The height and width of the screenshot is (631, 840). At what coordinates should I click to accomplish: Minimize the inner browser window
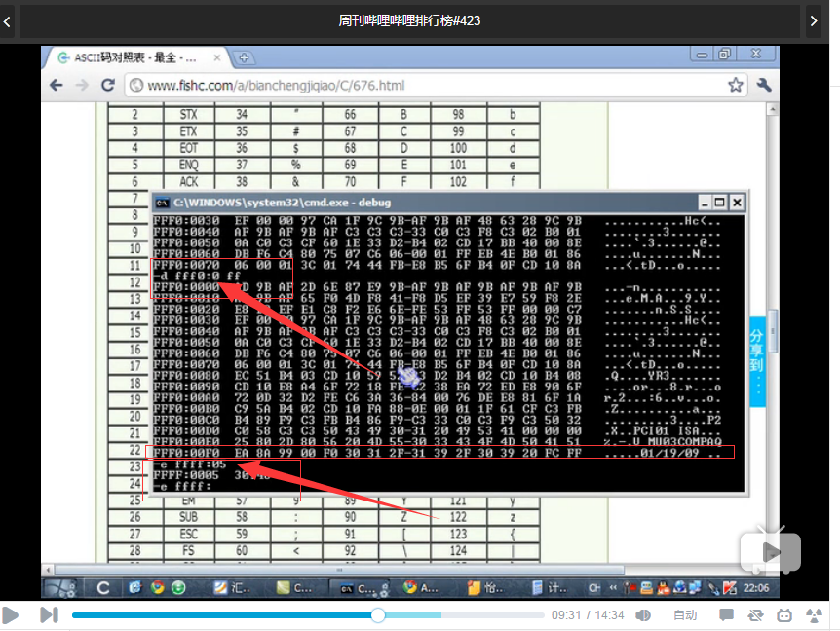pos(702,55)
